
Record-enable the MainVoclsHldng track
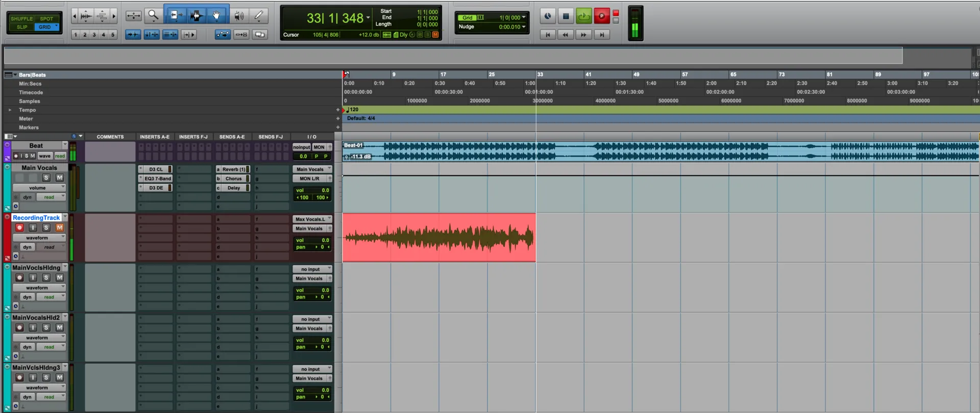point(19,277)
